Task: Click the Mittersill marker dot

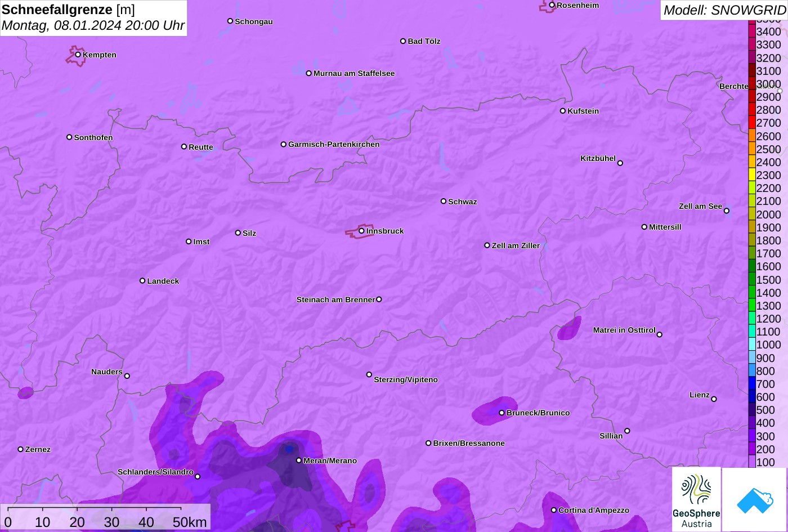Action: tap(644, 227)
